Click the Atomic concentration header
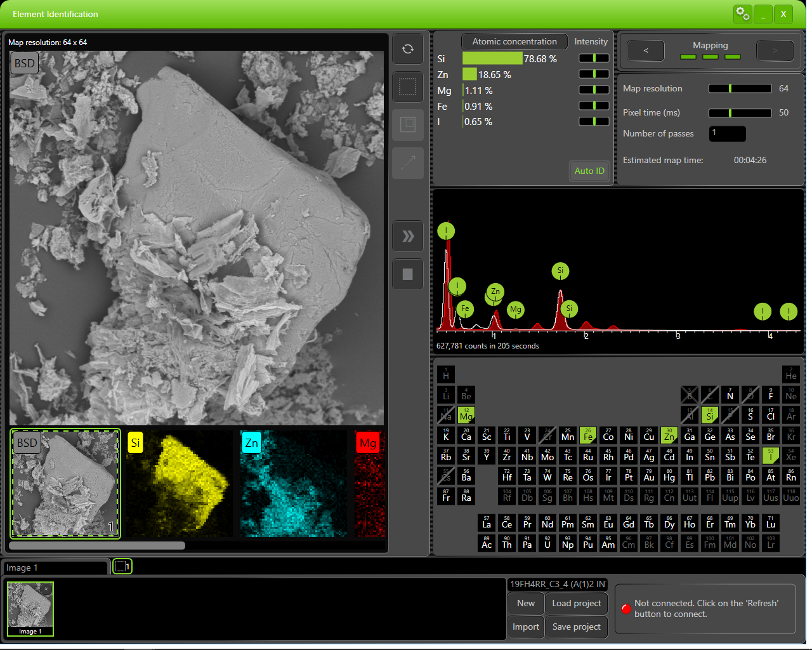Image resolution: width=812 pixels, height=650 pixels. (x=514, y=42)
